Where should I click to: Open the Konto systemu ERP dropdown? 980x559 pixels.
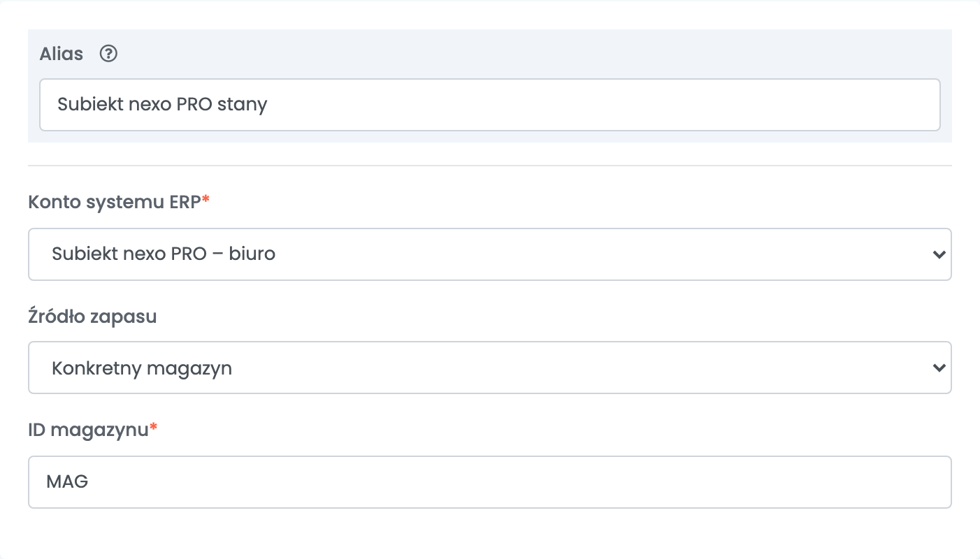[490, 254]
